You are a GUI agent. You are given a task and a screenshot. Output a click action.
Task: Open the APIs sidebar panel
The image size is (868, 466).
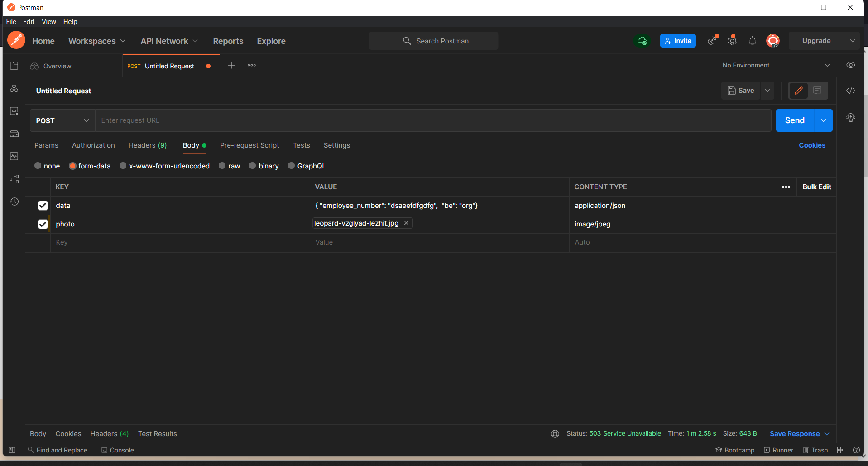pos(14,89)
